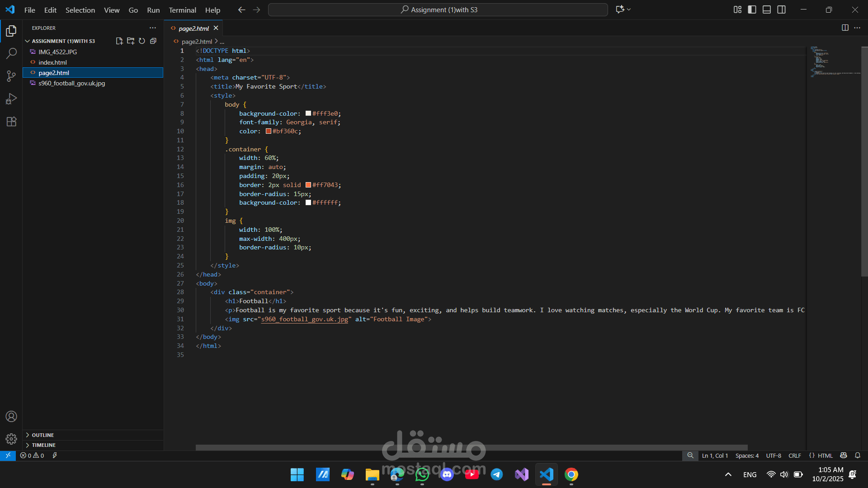Open index.html in explorer
868x488 pixels.
[x=93, y=62]
